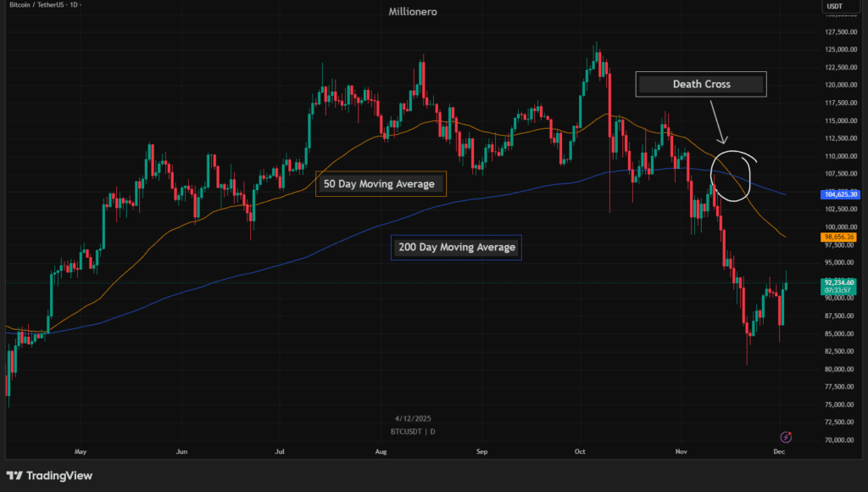This screenshot has height=492, width=868.
Task: Select the Death Cross text label
Action: pyautogui.click(x=701, y=84)
